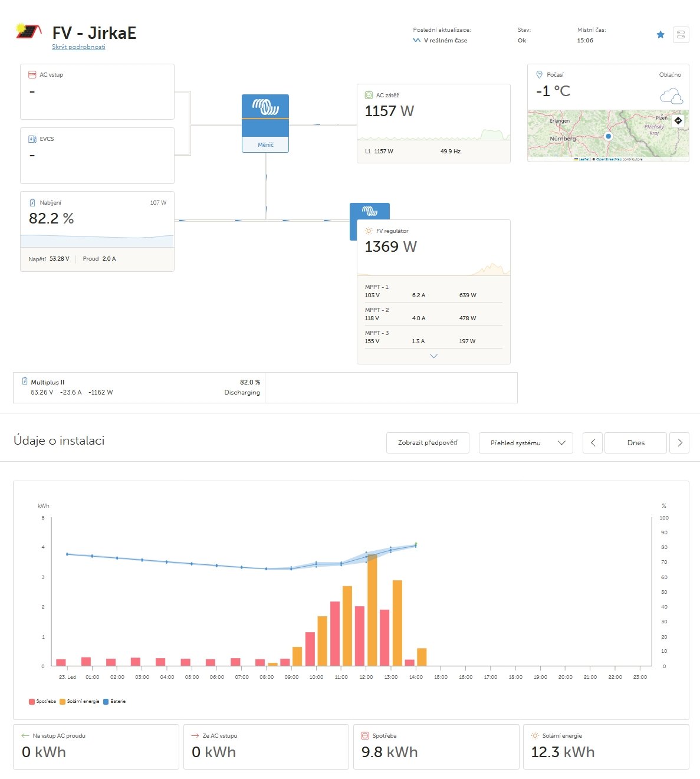Screen dimensions: 700x779
Task: Go to the previous day with the left arrow
Action: tap(593, 443)
